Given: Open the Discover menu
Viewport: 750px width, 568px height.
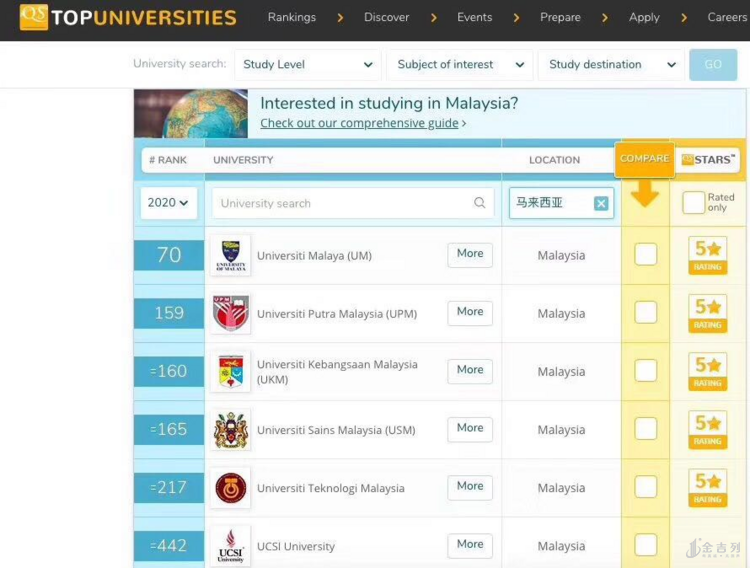Looking at the screenshot, I should [x=386, y=17].
